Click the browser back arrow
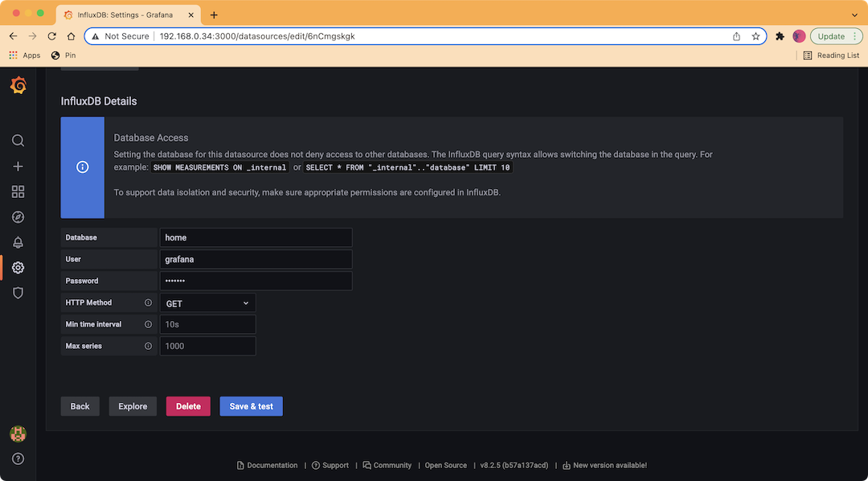 (x=14, y=36)
